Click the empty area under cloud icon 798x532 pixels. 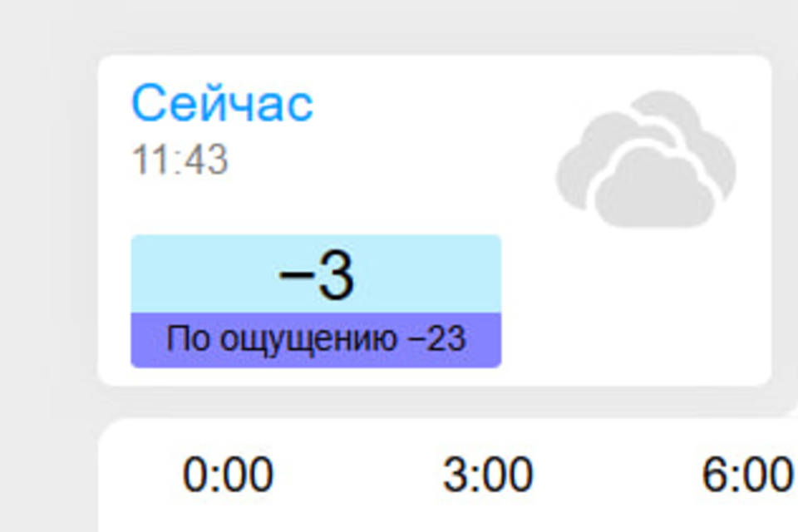pyautogui.click(x=646, y=308)
